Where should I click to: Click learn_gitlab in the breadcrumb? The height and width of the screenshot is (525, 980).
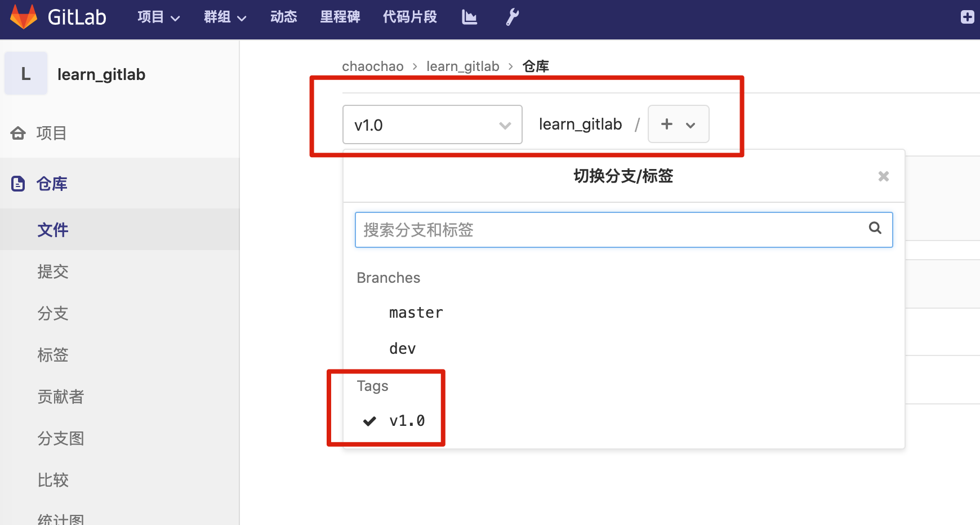[463, 66]
